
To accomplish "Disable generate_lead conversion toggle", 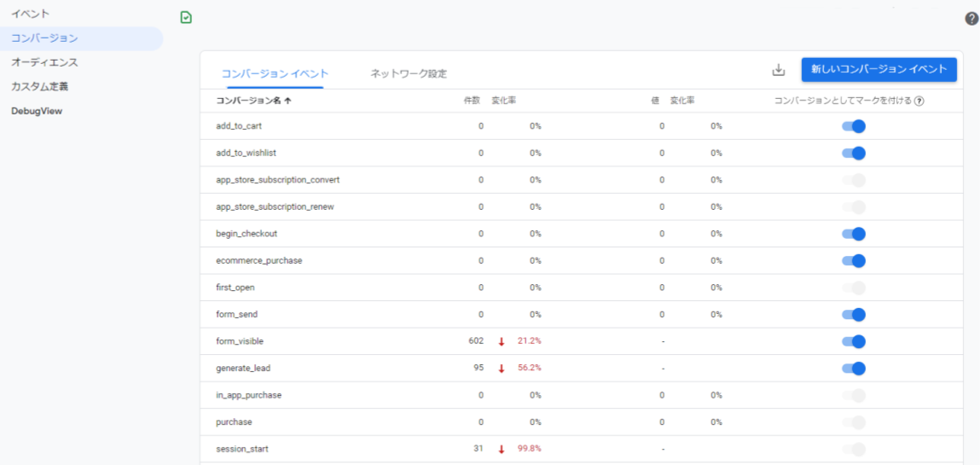I will click(854, 369).
